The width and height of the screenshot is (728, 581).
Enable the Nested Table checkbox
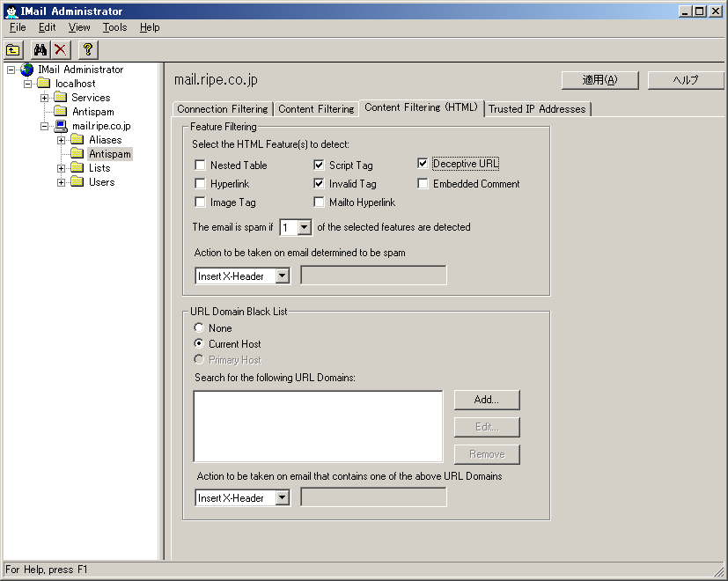point(200,165)
